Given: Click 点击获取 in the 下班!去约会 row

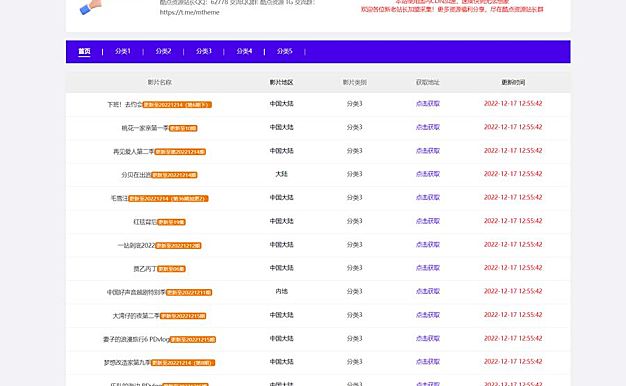Looking at the screenshot, I should click(x=428, y=103).
